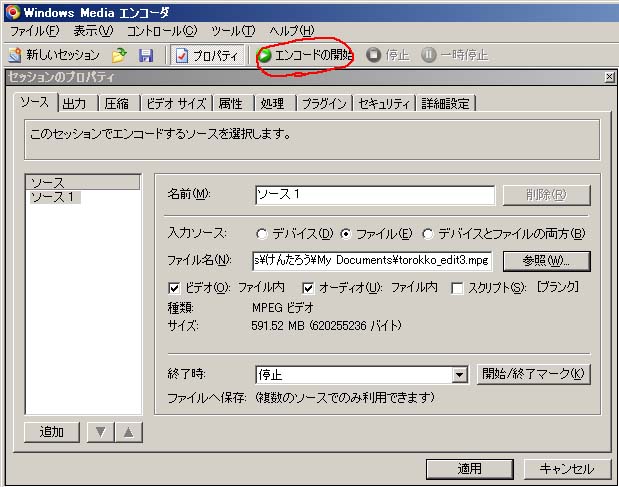This screenshot has width=619, height=487.
Task: Select the ファイル(F) input source radio button
Action: (x=346, y=234)
